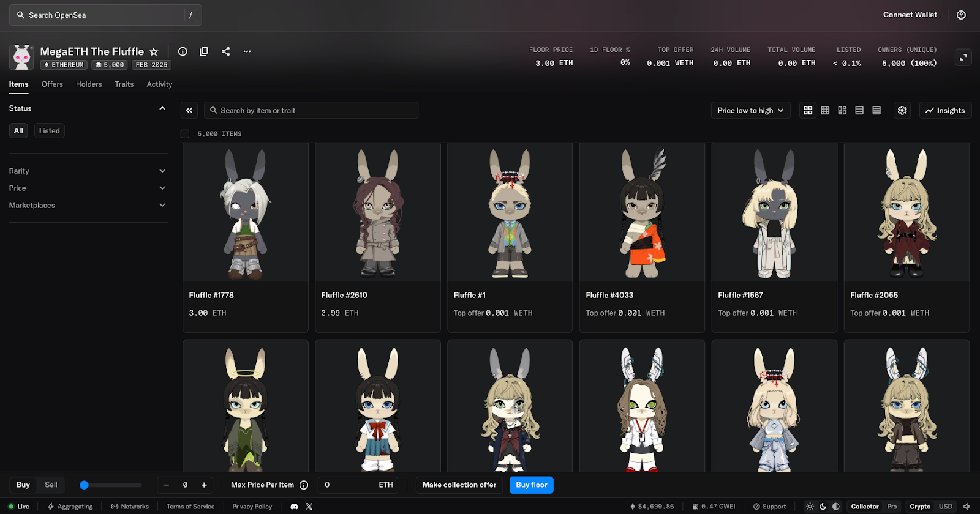Star the MegaETH The Fluffle collection
The height and width of the screenshot is (514, 980).
pyautogui.click(x=154, y=52)
